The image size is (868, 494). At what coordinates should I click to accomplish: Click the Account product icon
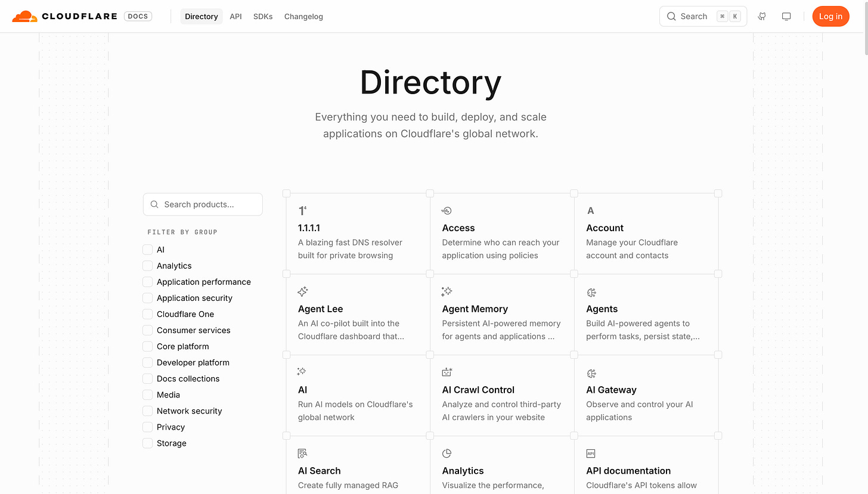tap(591, 211)
